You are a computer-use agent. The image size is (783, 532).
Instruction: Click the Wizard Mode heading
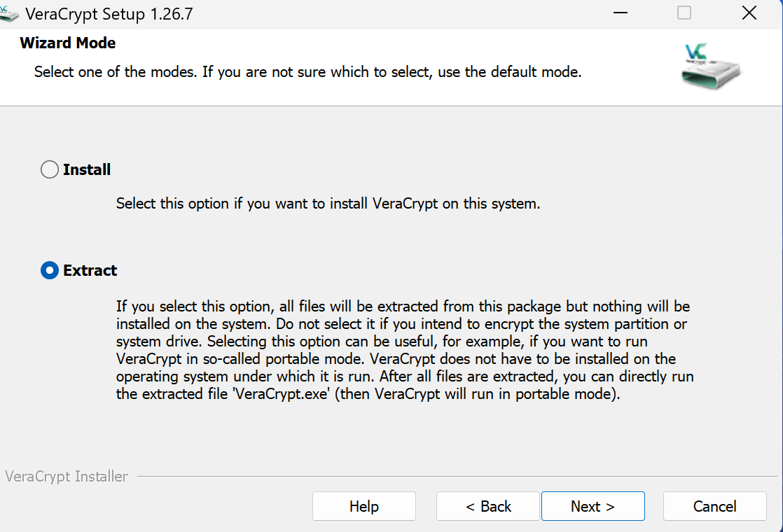[x=67, y=43]
